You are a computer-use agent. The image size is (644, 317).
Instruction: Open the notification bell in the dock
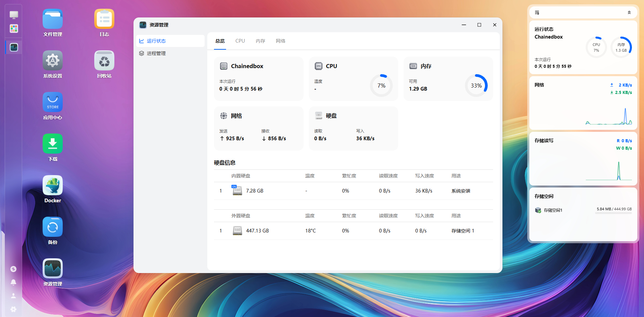(13, 282)
